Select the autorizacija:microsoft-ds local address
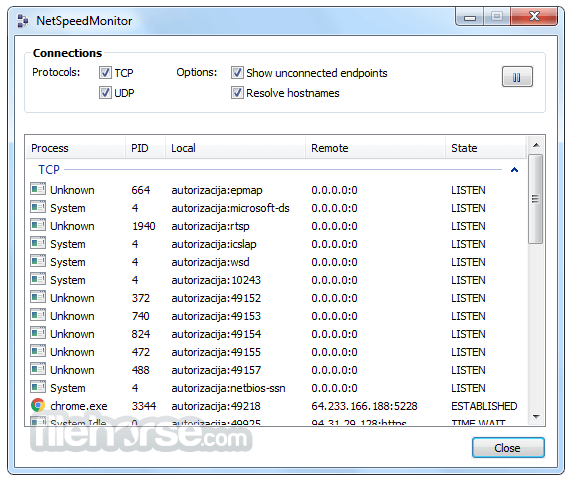Viewport: 573px width, 482px height. pyautogui.click(x=230, y=208)
